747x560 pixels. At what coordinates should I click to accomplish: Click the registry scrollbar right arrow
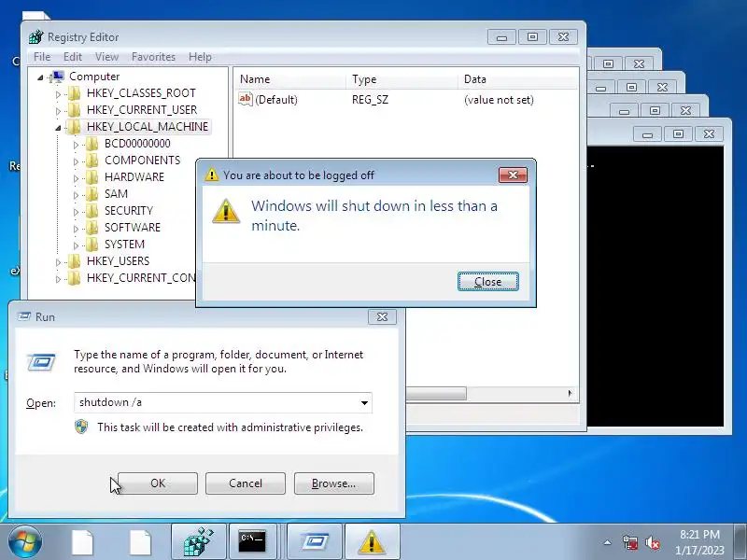click(570, 393)
